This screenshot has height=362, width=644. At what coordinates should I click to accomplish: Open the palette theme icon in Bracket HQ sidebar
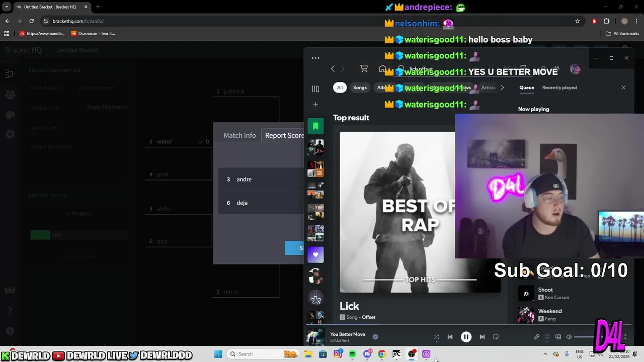(x=10, y=115)
